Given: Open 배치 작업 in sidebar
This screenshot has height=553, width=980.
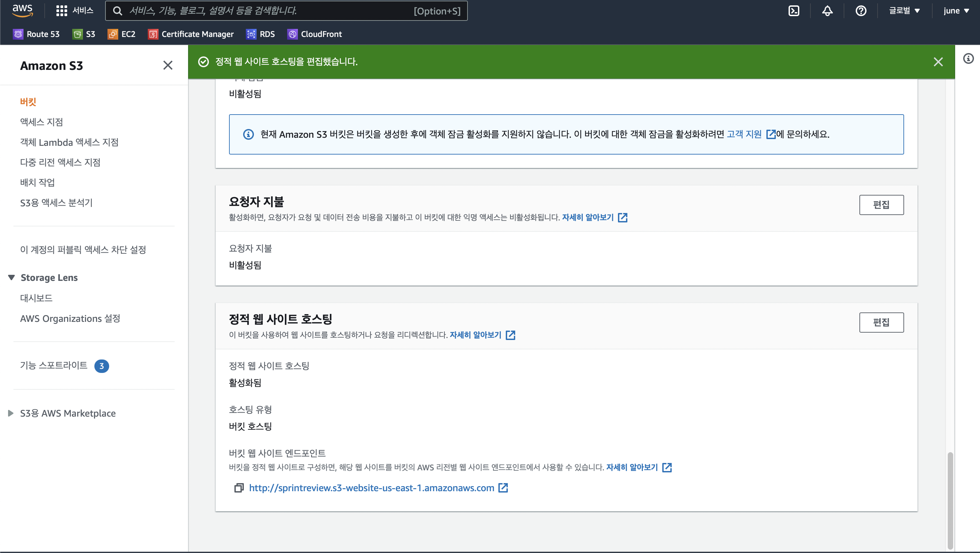Looking at the screenshot, I should 37,183.
